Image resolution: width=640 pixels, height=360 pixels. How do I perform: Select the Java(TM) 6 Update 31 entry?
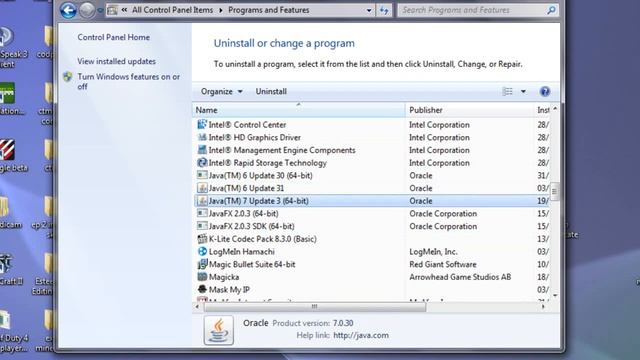(246, 188)
